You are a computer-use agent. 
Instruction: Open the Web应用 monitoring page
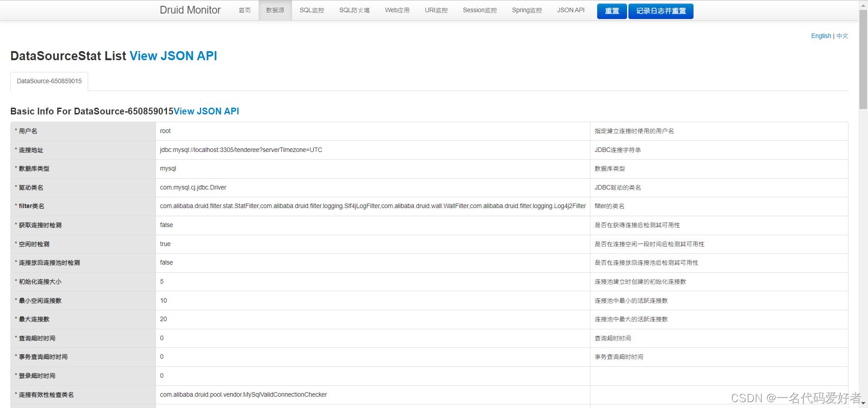397,10
